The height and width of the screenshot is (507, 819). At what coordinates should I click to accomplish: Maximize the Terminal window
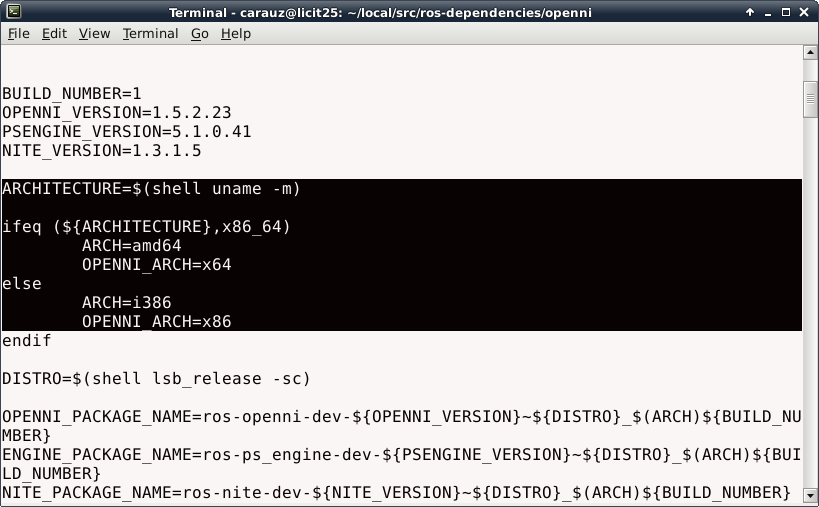coord(787,11)
